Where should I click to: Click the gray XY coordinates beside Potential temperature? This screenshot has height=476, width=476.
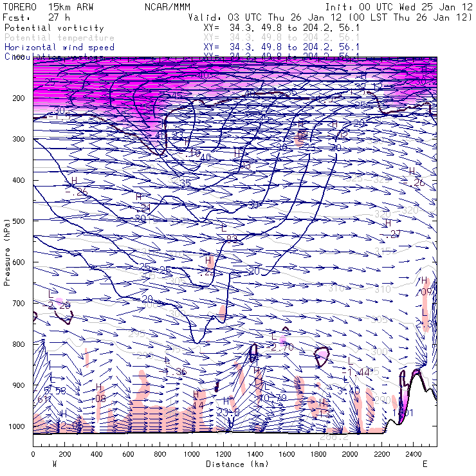[281, 38]
